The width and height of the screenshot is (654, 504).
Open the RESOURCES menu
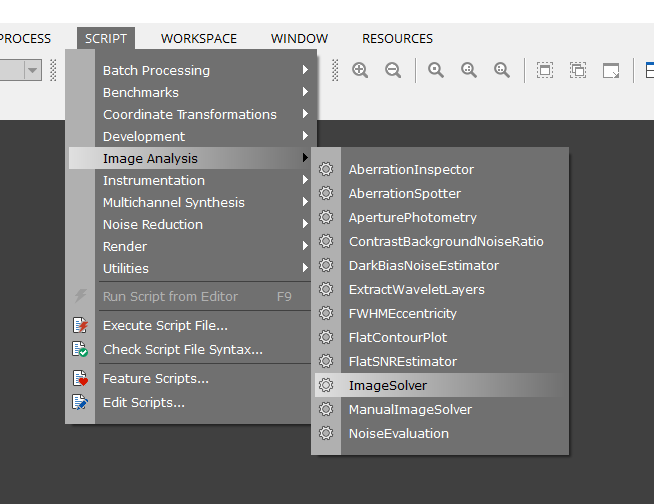pyautogui.click(x=397, y=39)
